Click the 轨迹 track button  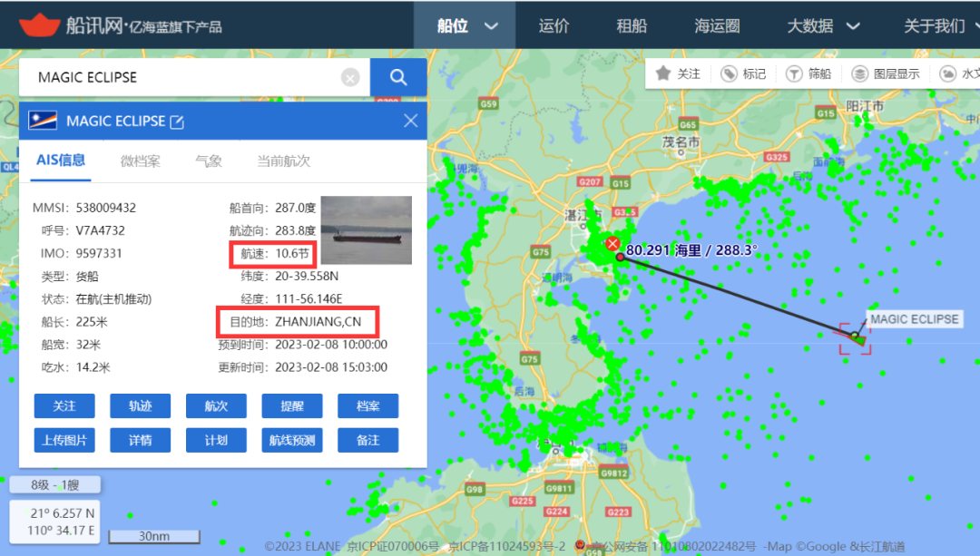coord(141,406)
